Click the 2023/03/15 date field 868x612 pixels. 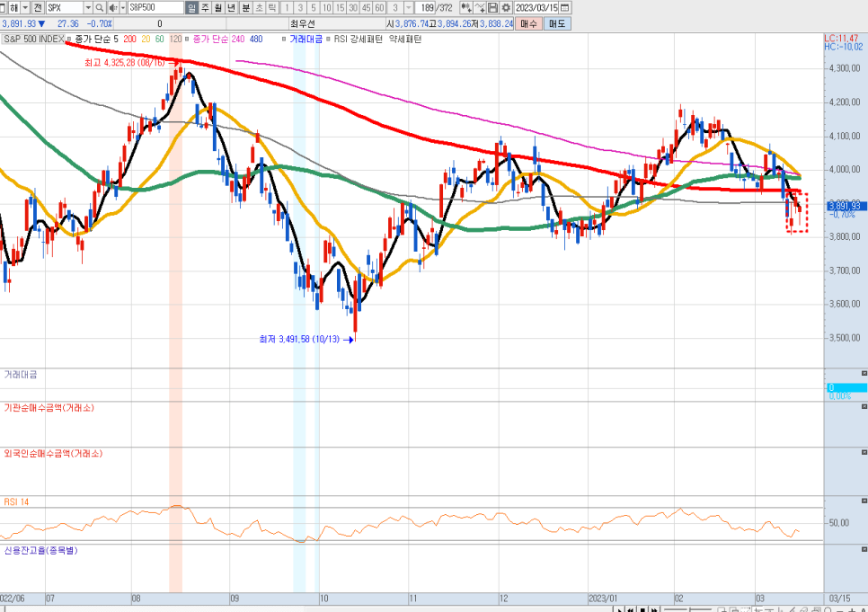pos(536,8)
